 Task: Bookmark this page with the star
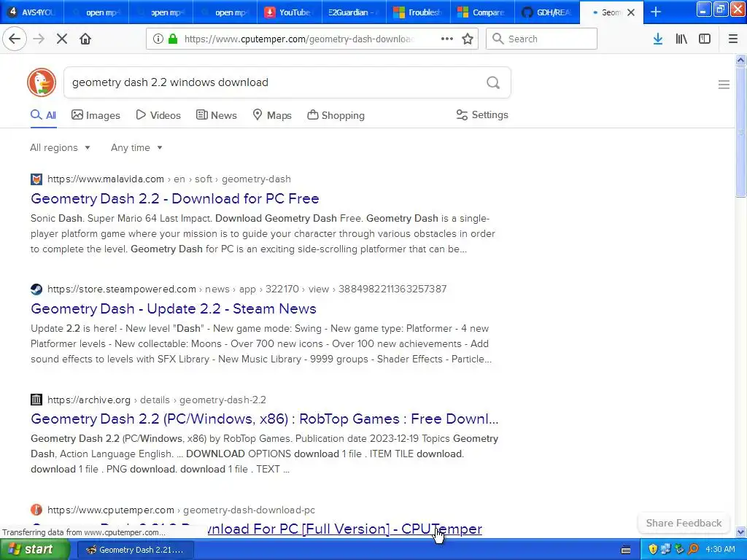[x=468, y=39]
